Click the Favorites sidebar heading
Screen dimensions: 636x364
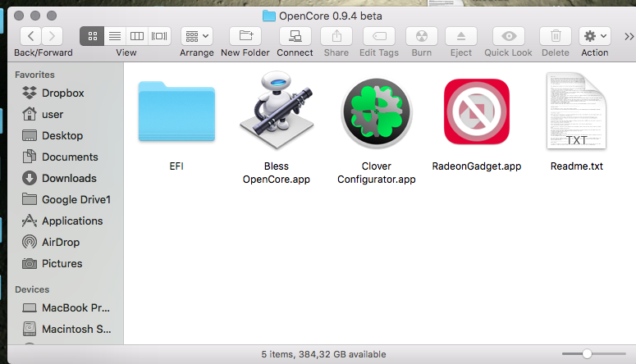(34, 75)
